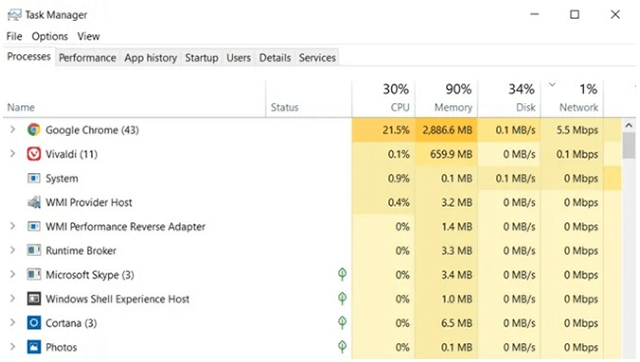
Task: Click the Vivaldi process icon
Action: coord(34,154)
